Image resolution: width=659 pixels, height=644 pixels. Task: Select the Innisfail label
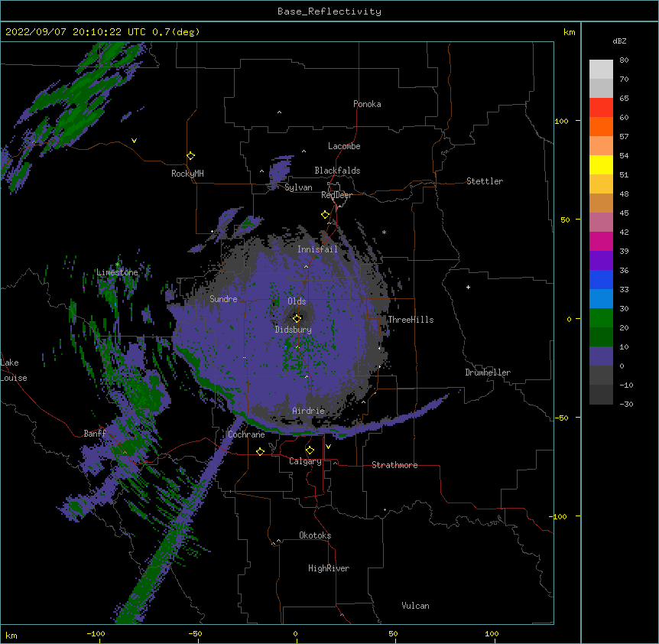[x=317, y=249]
